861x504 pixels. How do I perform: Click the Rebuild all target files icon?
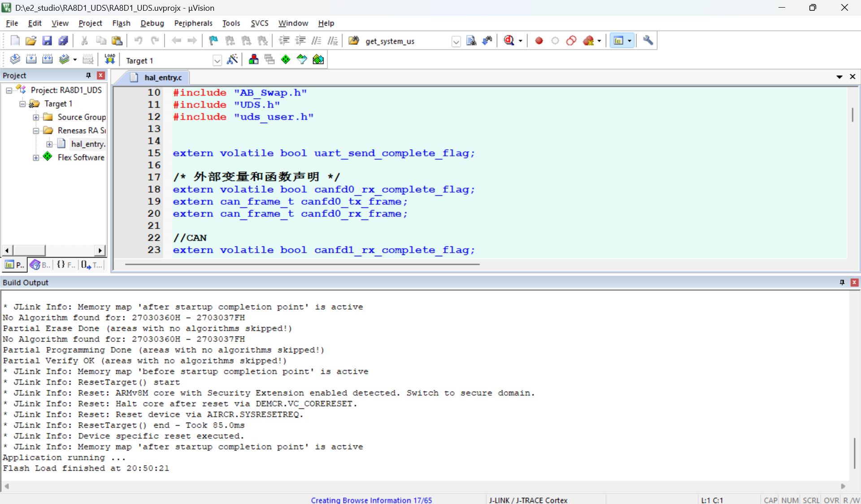tap(47, 59)
